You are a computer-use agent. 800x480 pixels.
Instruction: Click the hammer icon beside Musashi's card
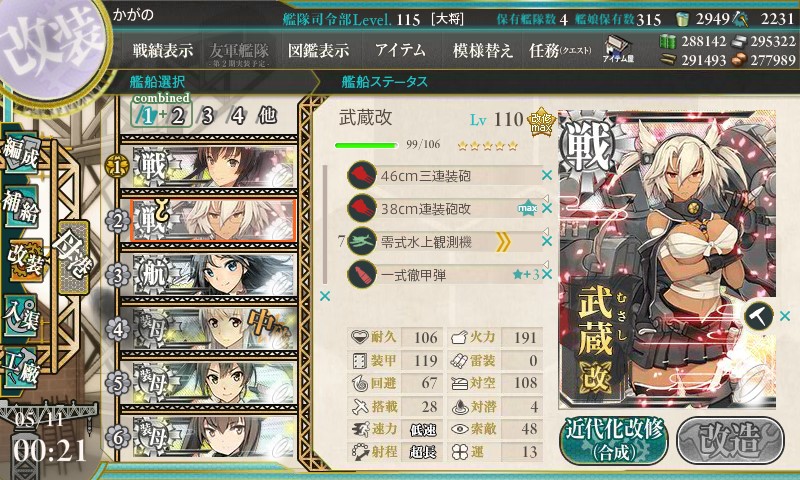click(x=759, y=316)
